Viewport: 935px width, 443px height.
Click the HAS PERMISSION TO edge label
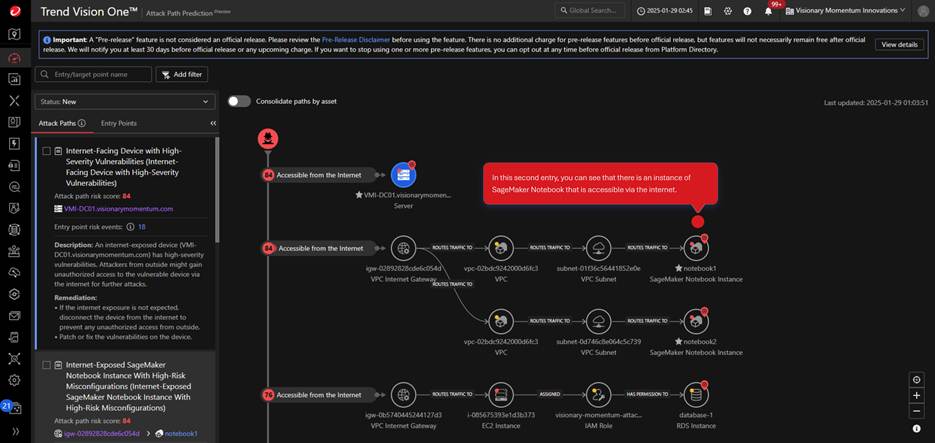[647, 394]
